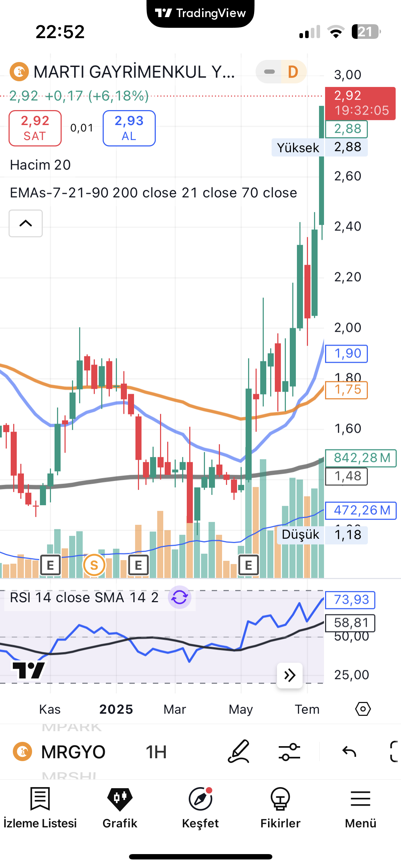Tap the 0,01 spread value
This screenshot has height=868, width=401.
pyautogui.click(x=82, y=128)
